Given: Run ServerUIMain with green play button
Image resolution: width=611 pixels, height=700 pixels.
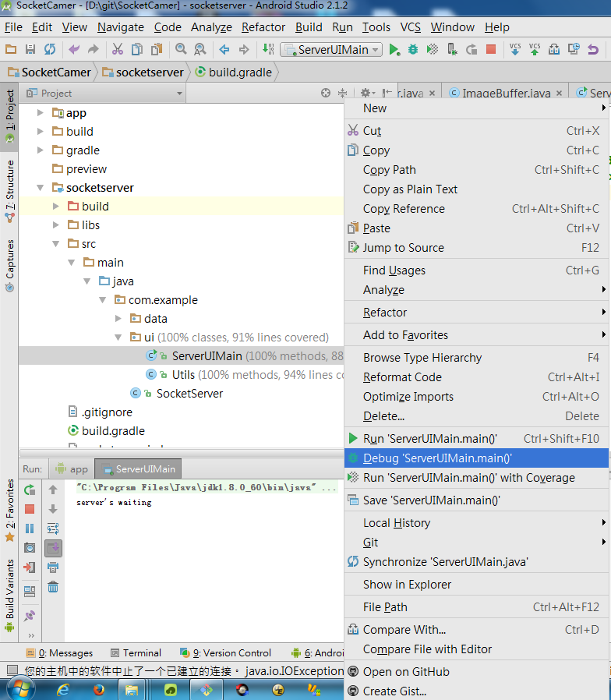Looking at the screenshot, I should click(x=394, y=49).
